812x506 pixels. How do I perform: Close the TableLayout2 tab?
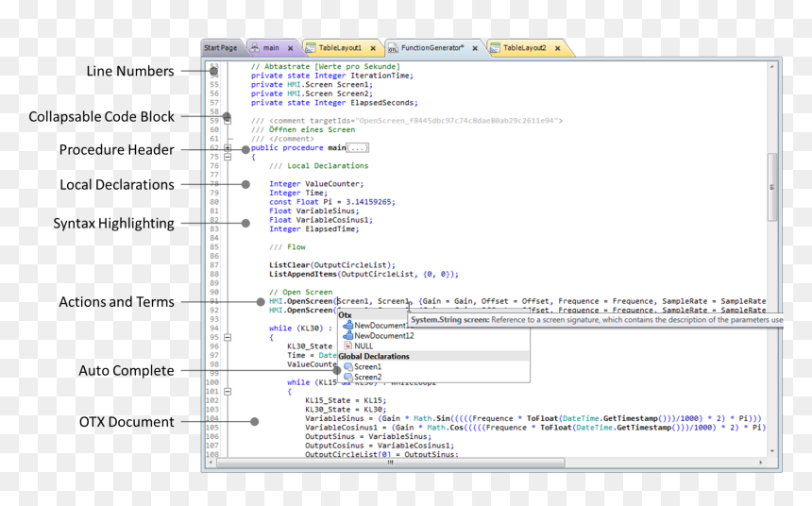click(558, 48)
